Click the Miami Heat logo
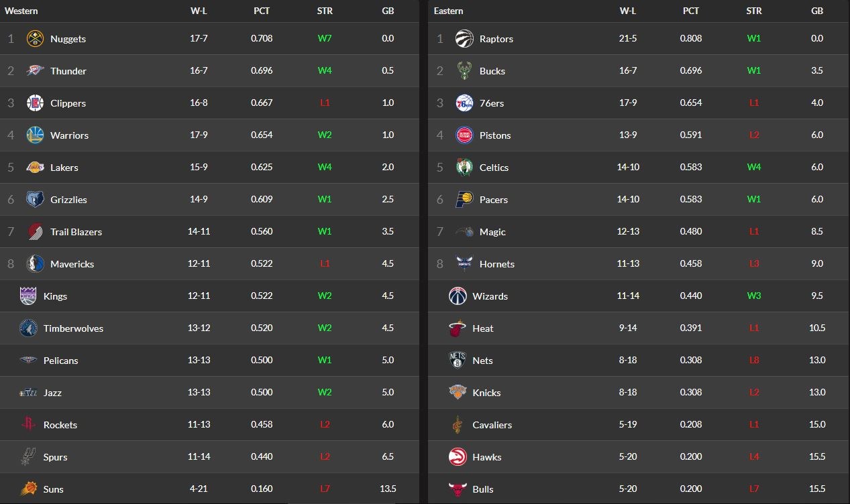This screenshot has height=504, width=850. (457, 328)
